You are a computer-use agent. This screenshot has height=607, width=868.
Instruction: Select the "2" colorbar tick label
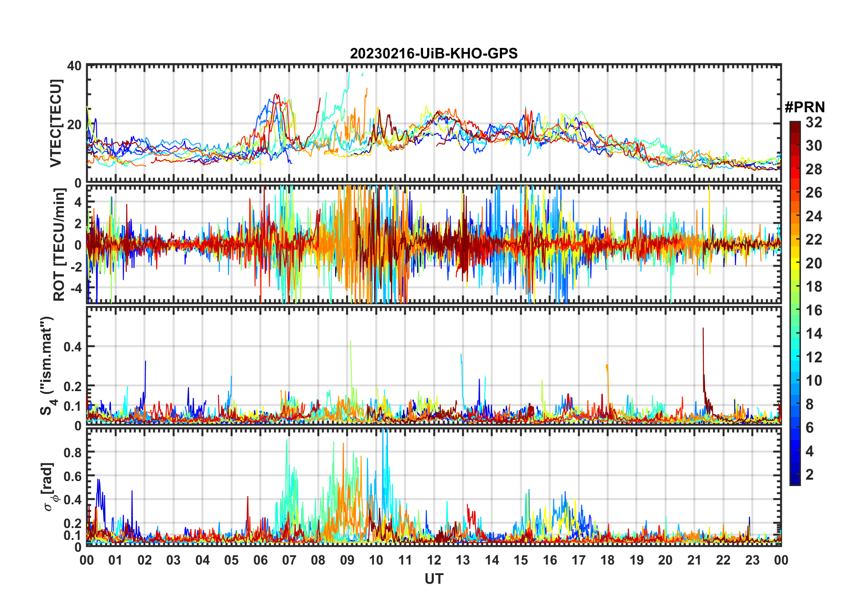[810, 475]
